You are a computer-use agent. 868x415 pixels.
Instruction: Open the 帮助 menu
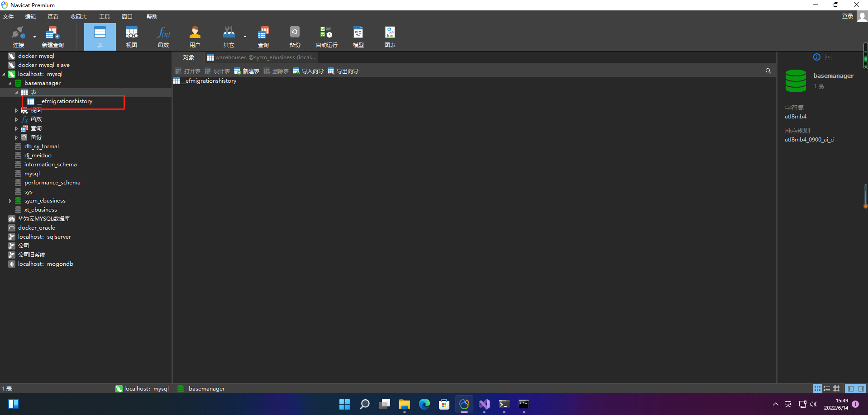click(152, 17)
